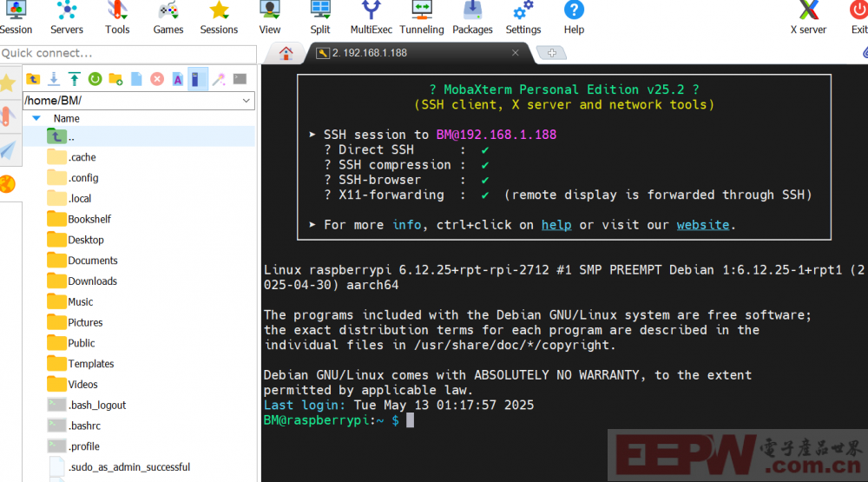Viewport: 868px width, 482px height.
Task: Delete selected files with red X icon
Action: click(157, 79)
